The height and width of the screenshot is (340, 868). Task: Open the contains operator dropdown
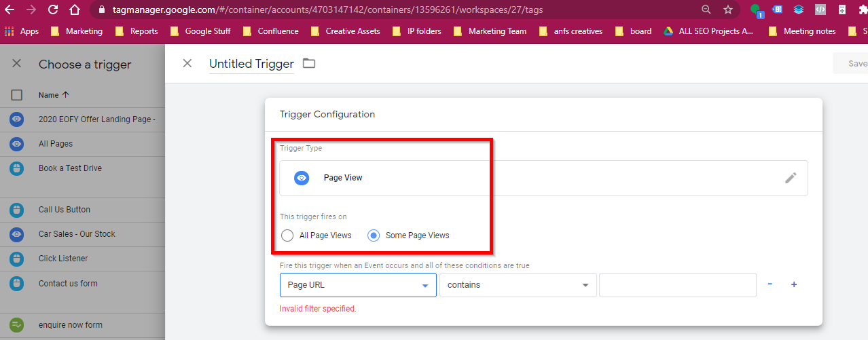pyautogui.click(x=518, y=285)
